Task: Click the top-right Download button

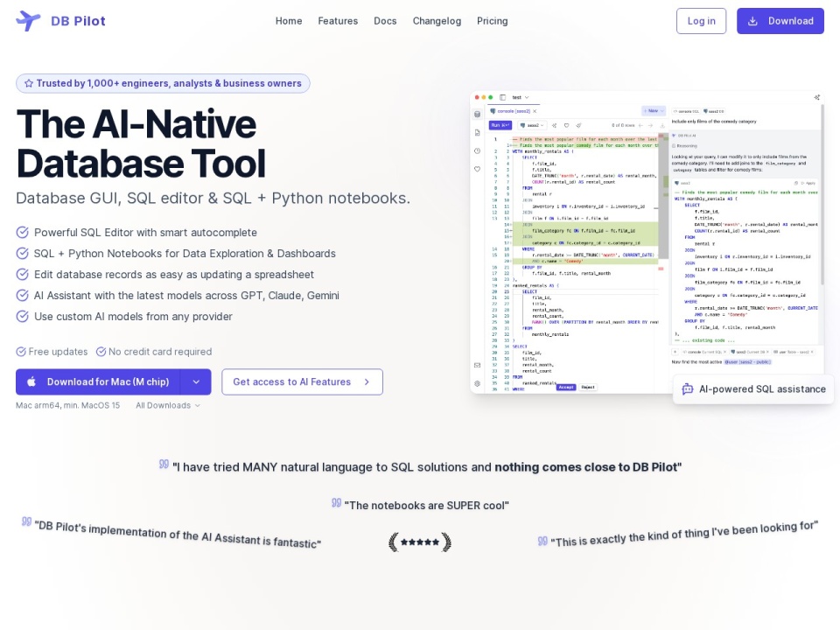Action: click(x=780, y=21)
